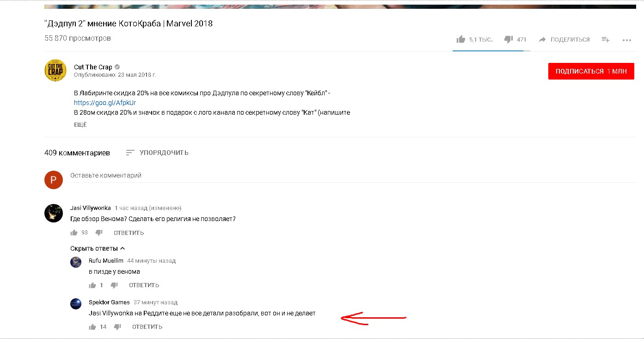Subscribe to Cut The Crap channel
The height and width of the screenshot is (339, 644).
pyautogui.click(x=591, y=71)
